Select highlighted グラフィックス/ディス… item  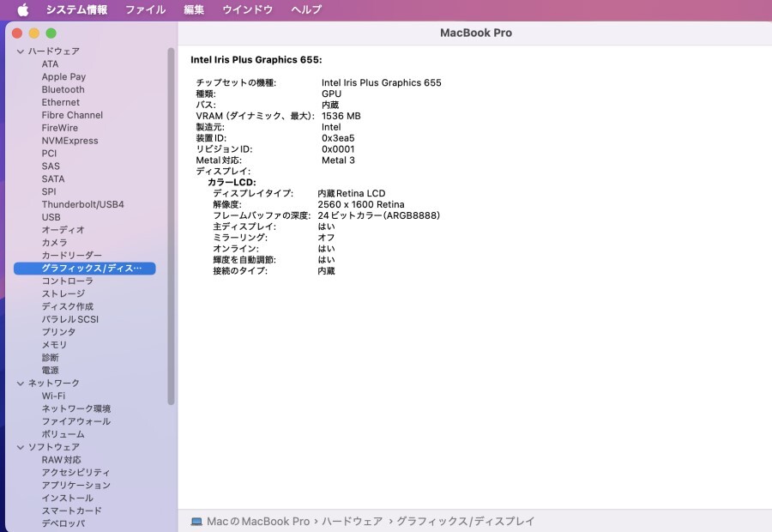pyautogui.click(x=85, y=269)
